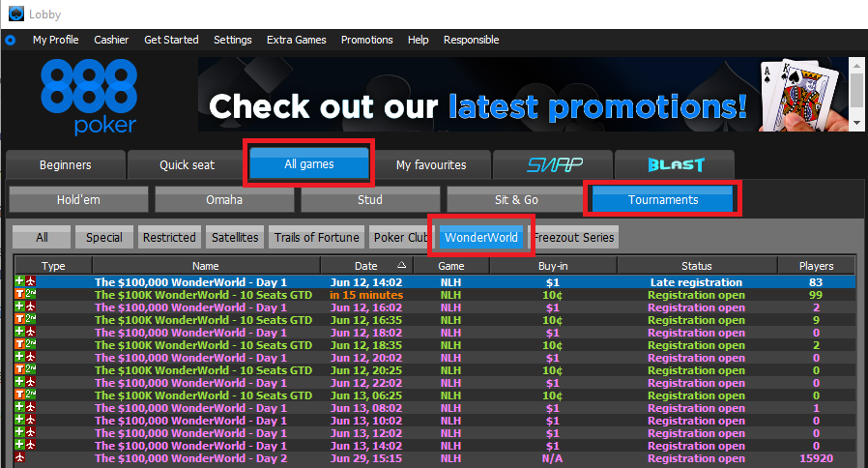Filter by Satellites tournaments
The width and height of the screenshot is (868, 468).
coord(235,237)
